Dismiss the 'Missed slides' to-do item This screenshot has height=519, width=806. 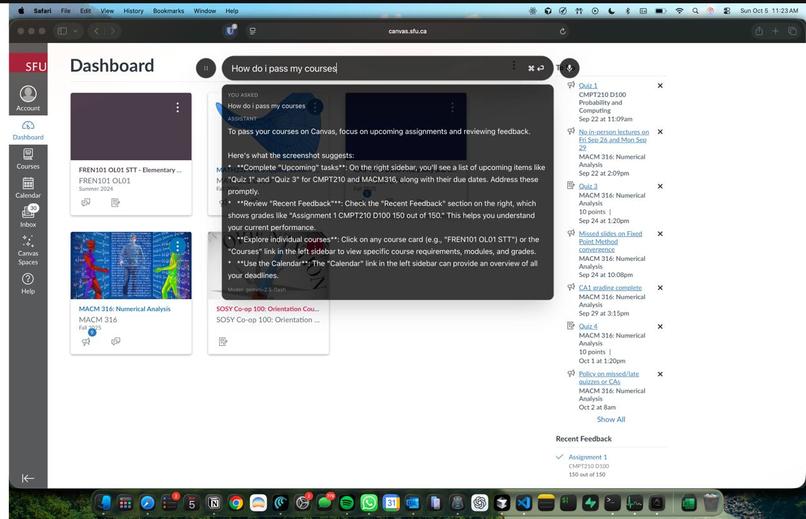coord(660,233)
